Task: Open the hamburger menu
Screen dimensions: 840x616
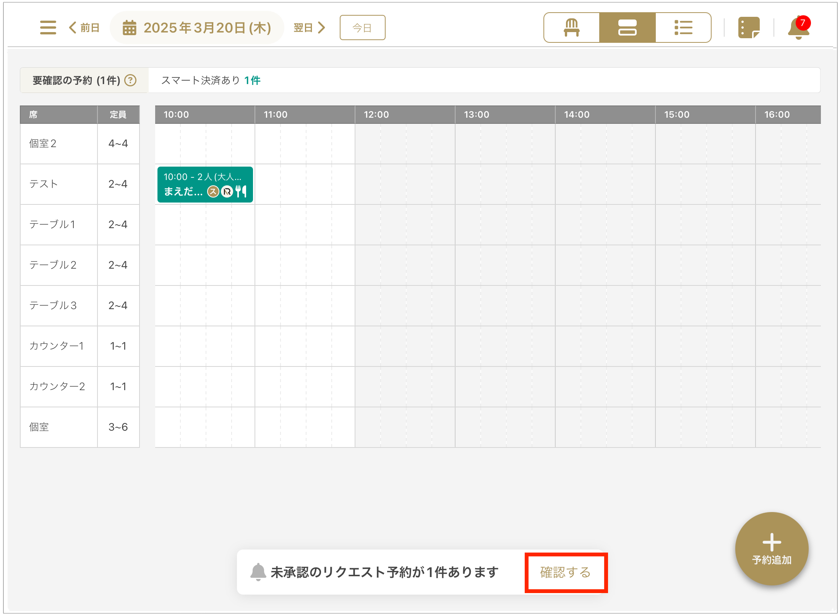Action: click(x=48, y=28)
